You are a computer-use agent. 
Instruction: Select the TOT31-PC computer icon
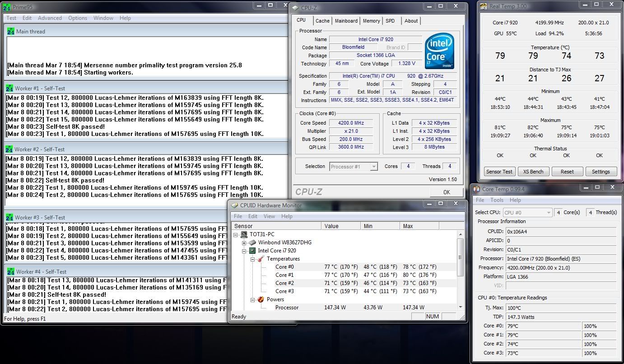click(x=244, y=234)
